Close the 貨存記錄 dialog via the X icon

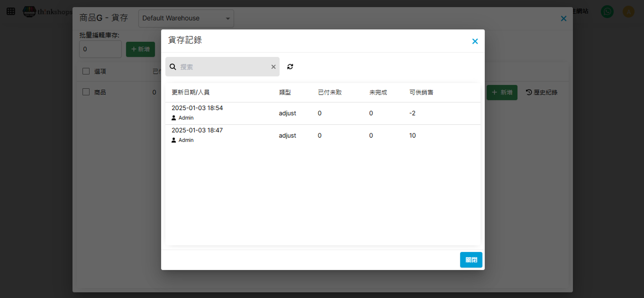tap(475, 41)
